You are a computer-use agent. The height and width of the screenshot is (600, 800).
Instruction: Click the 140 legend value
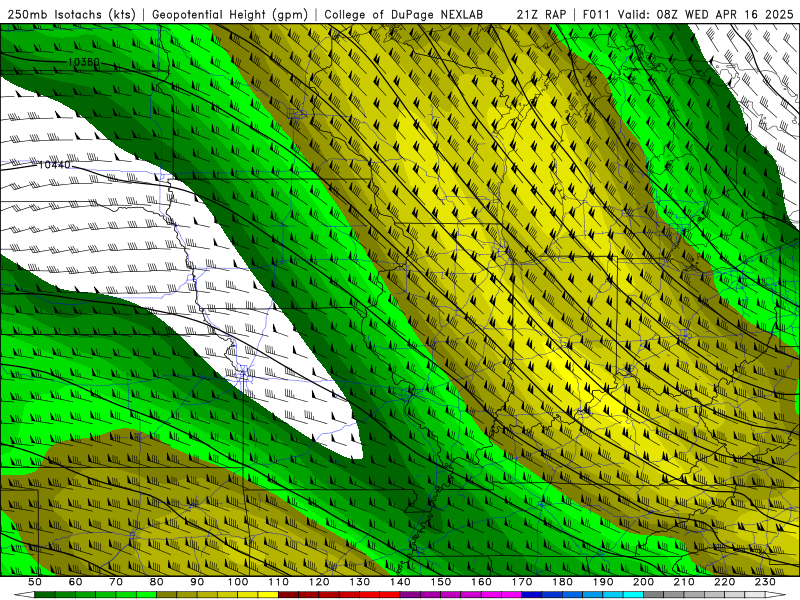[400, 582]
